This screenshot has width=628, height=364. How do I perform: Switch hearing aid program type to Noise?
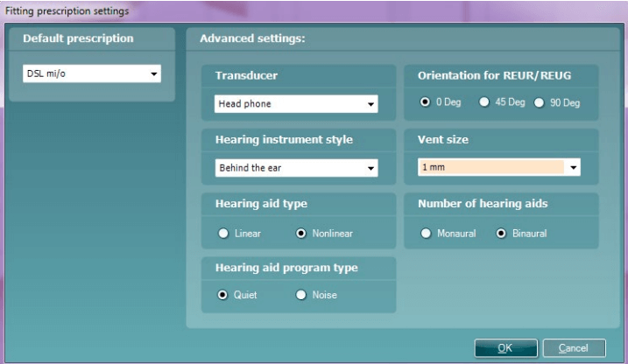tap(302, 295)
